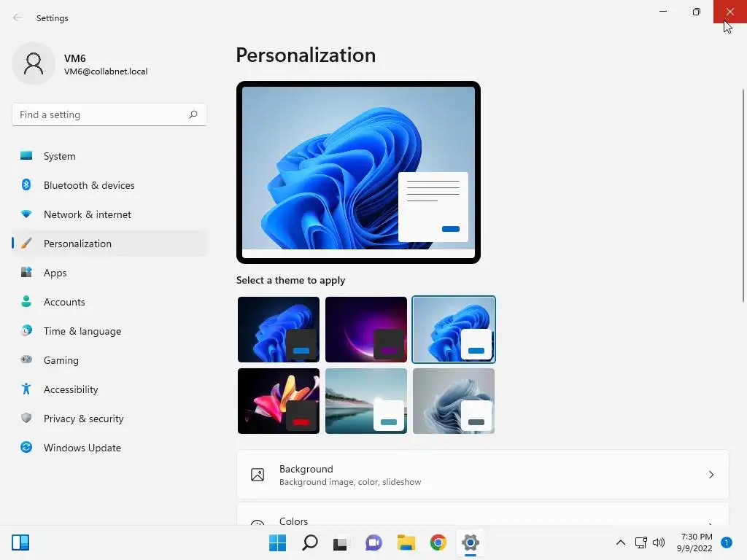Screen dimensions: 747x560
Task: Expand Background row chevron arrow
Action: pos(711,475)
